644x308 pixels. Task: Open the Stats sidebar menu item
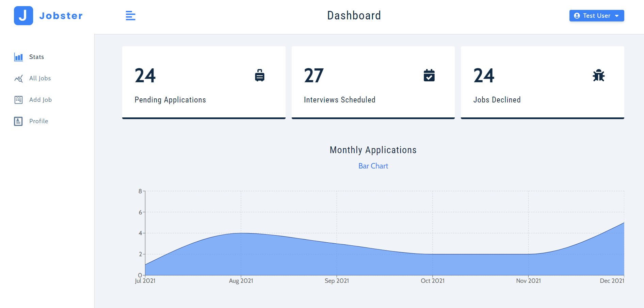coord(36,57)
